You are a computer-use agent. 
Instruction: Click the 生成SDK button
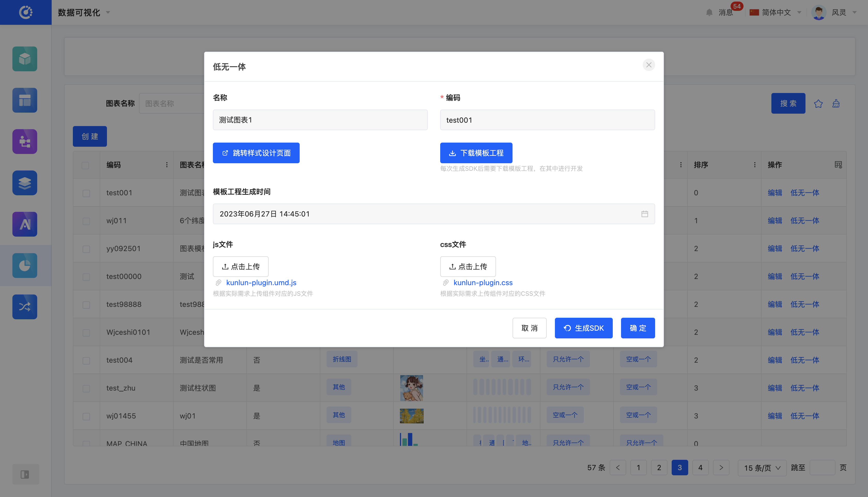pos(583,328)
